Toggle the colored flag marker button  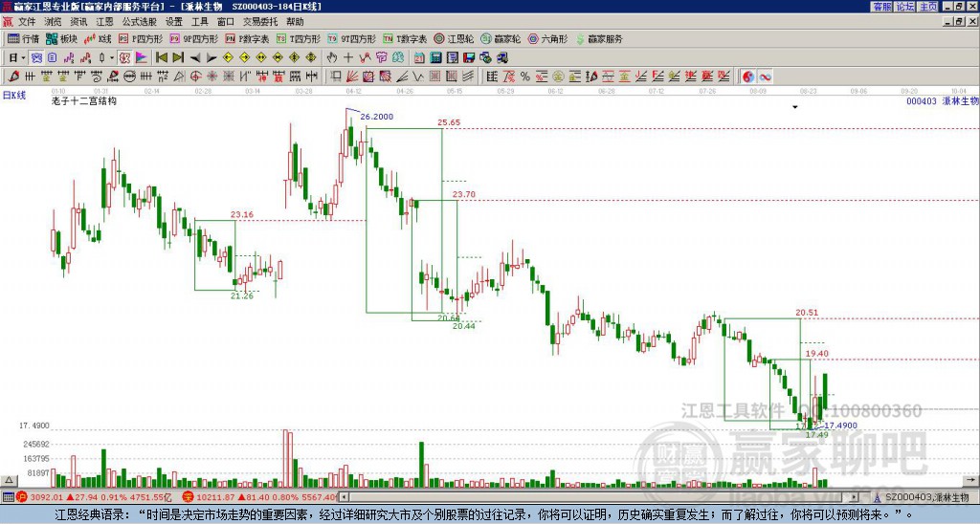click(x=142, y=57)
